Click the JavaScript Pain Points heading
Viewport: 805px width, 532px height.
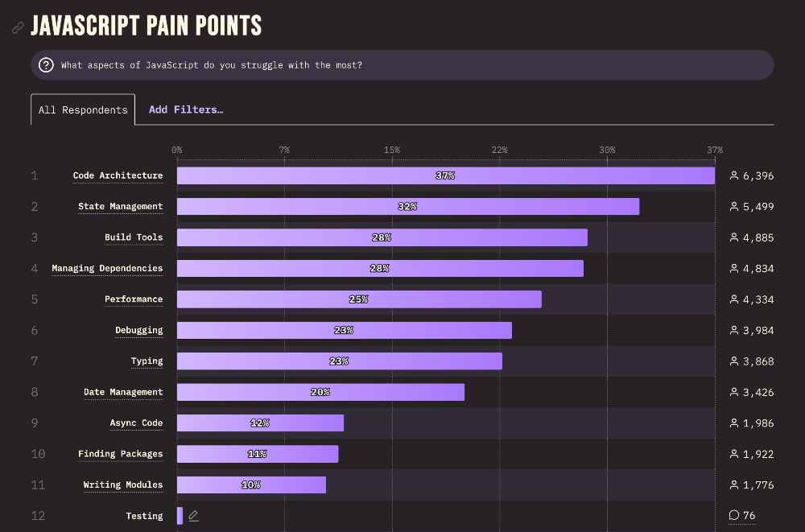tap(147, 26)
